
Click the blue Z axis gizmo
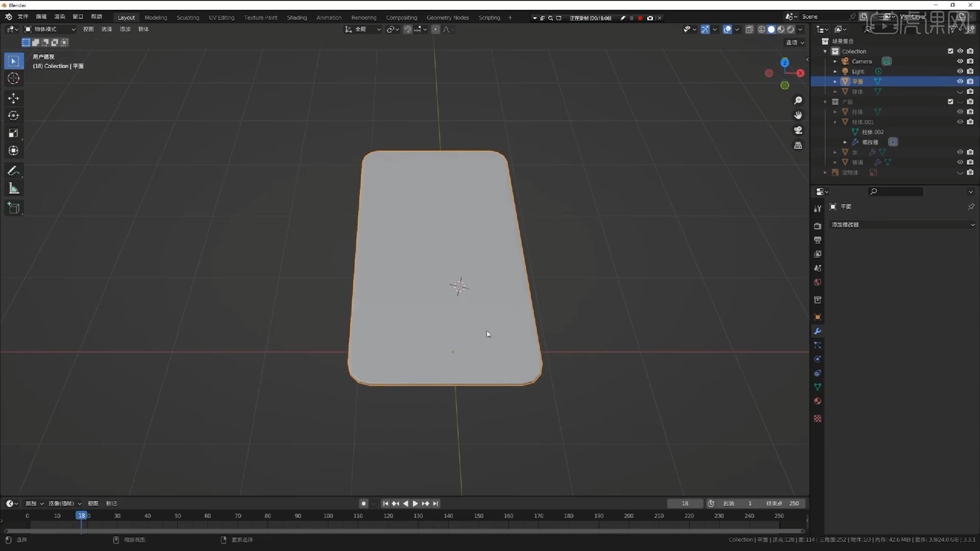(x=785, y=62)
